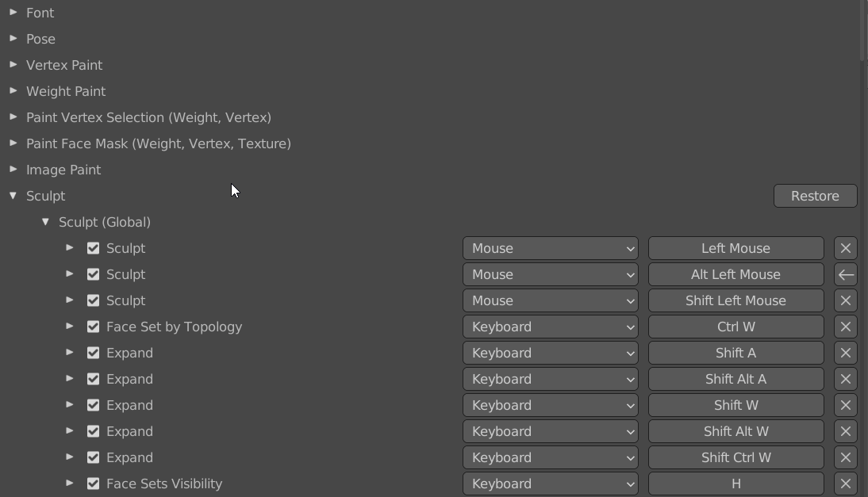Expand details of Shift Left Mouse Sculpt
This screenshot has width=868, height=497.
pos(70,300)
